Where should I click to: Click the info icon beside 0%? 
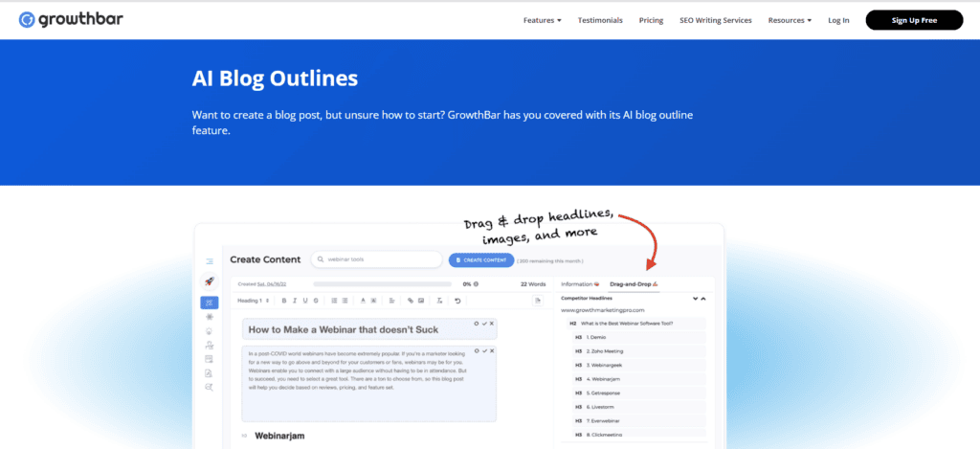click(476, 284)
